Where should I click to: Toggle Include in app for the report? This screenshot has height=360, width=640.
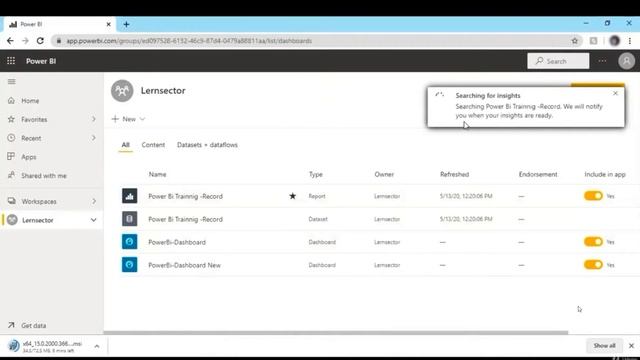coord(593,196)
